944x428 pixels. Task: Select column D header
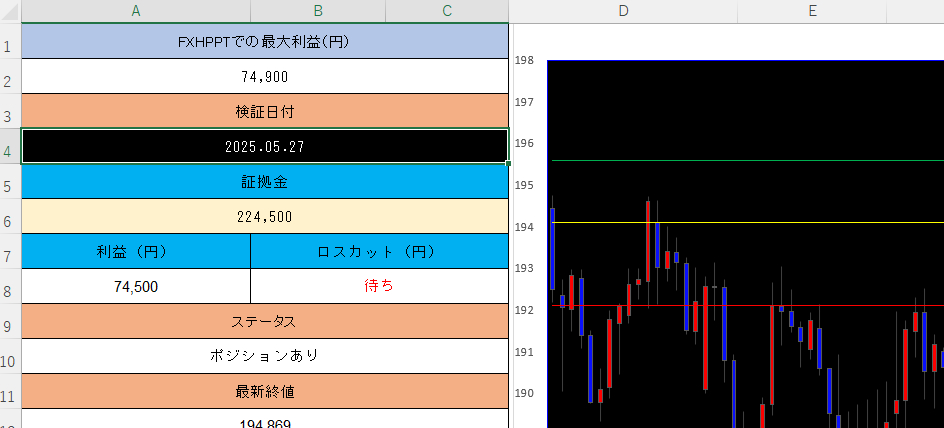(623, 11)
